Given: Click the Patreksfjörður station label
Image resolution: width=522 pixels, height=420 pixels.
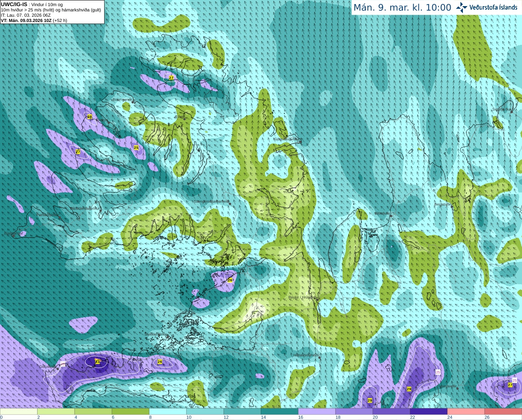Looking at the screenshot, I should coord(48,214).
